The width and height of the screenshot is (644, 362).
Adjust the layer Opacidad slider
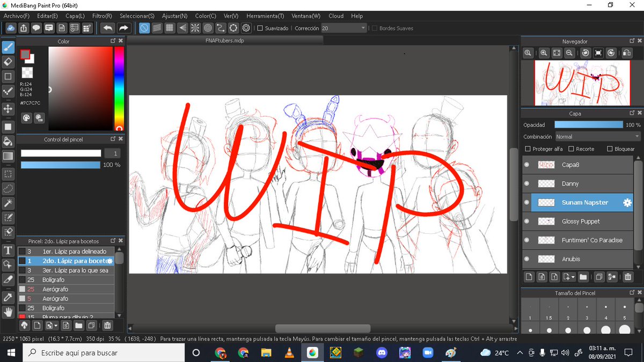[x=590, y=124]
